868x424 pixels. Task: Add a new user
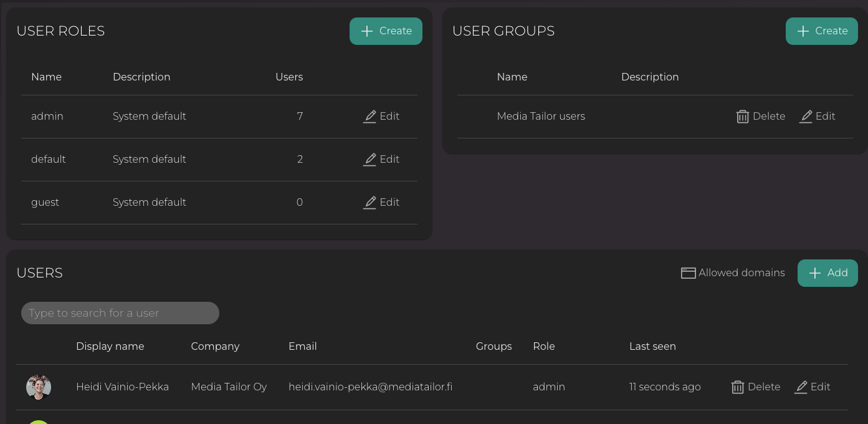click(x=827, y=273)
